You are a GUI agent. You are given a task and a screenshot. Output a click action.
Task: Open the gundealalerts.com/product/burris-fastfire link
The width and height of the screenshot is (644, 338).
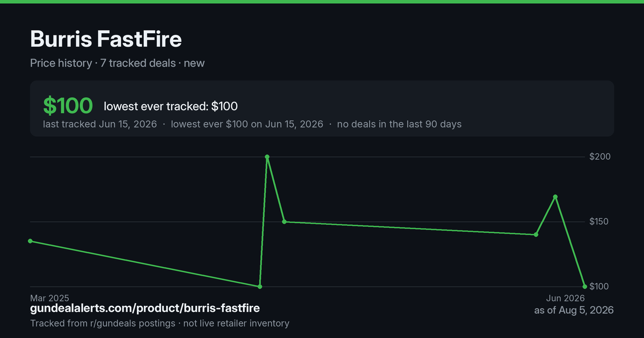(145, 308)
